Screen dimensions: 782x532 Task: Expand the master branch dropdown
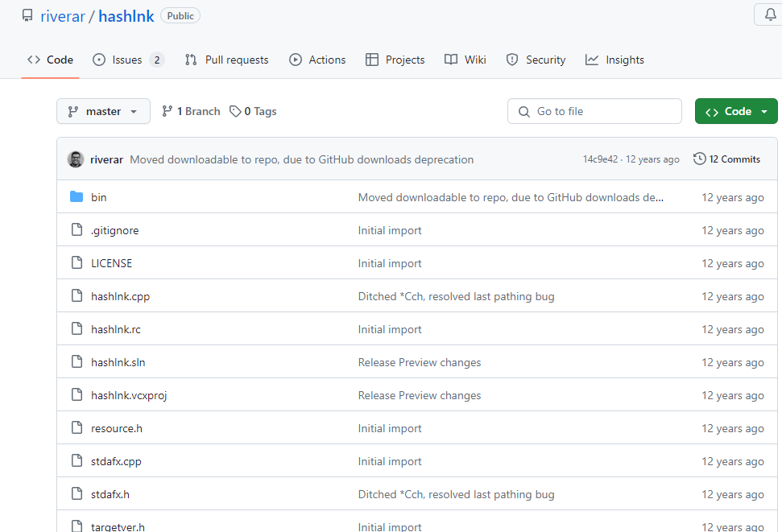point(103,111)
